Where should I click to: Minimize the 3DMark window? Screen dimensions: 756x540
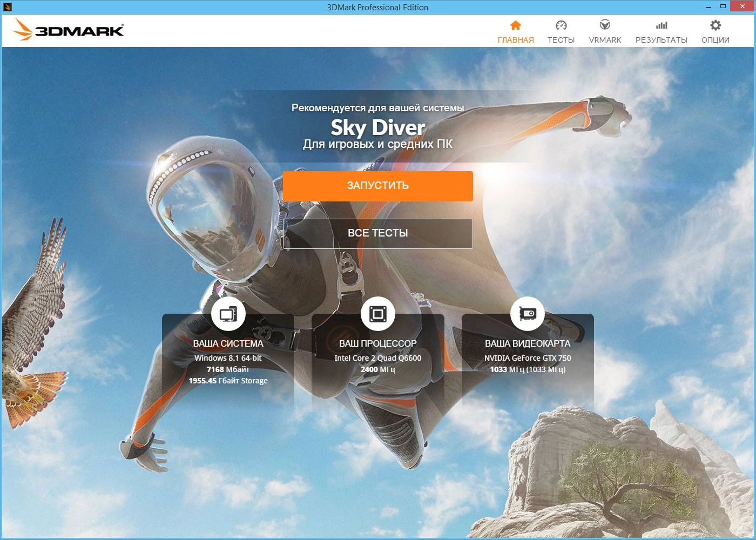[x=708, y=7]
